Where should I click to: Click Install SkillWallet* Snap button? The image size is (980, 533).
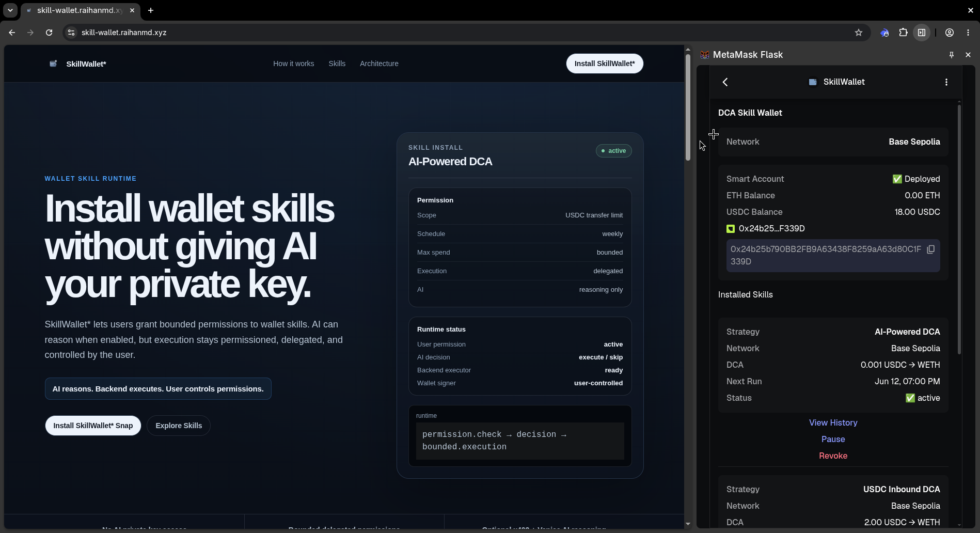click(x=93, y=426)
